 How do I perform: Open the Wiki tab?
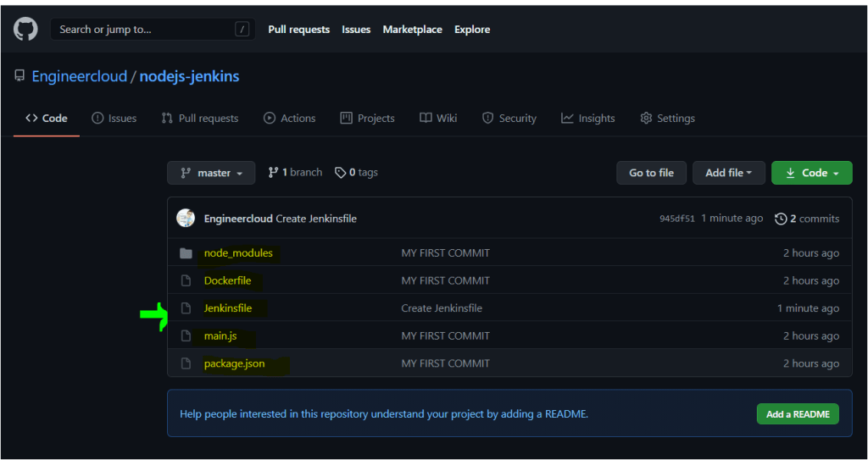[438, 118]
